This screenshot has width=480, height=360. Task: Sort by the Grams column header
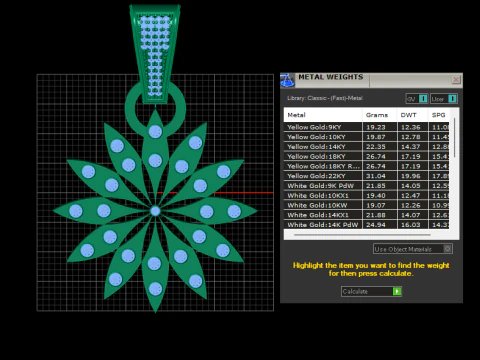(x=379, y=115)
